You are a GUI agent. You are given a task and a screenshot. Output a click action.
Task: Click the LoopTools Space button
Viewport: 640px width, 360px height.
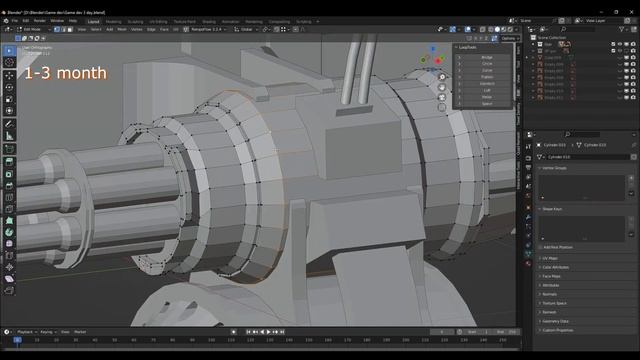pos(487,104)
